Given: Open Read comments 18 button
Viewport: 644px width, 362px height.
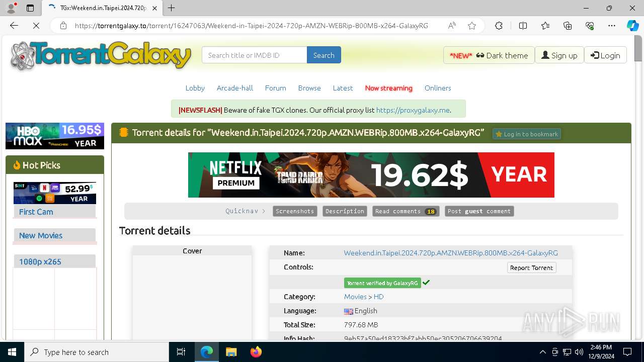Looking at the screenshot, I should pos(406,211).
